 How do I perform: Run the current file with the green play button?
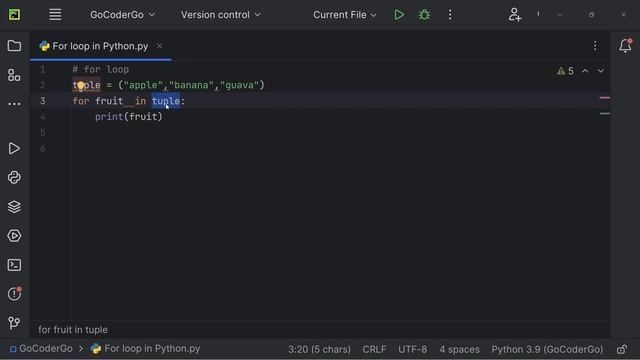coord(399,15)
